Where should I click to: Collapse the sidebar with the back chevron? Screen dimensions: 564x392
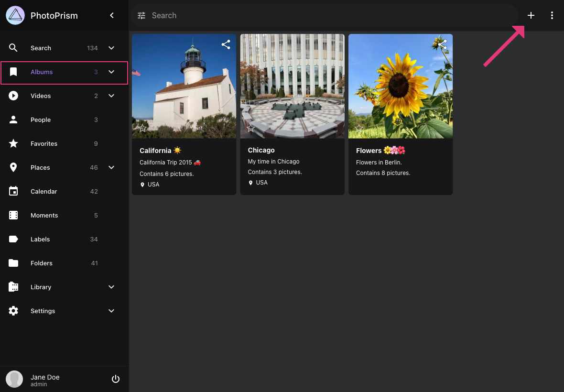click(111, 15)
